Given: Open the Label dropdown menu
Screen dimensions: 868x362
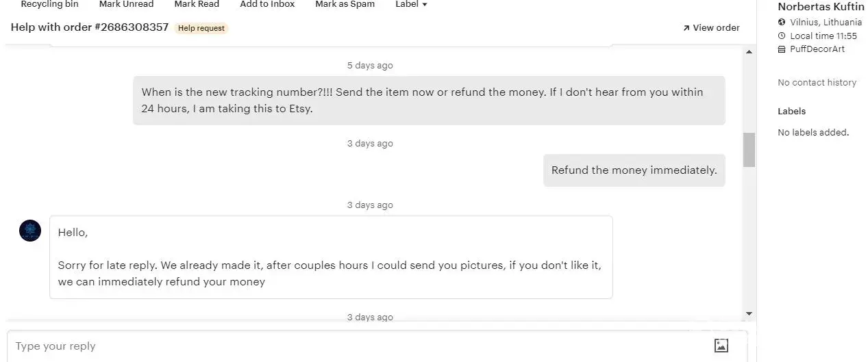Looking at the screenshot, I should click(411, 4).
